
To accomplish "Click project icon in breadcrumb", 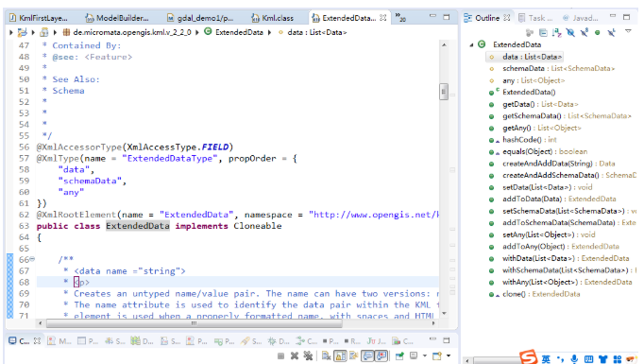I will tap(22, 32).
